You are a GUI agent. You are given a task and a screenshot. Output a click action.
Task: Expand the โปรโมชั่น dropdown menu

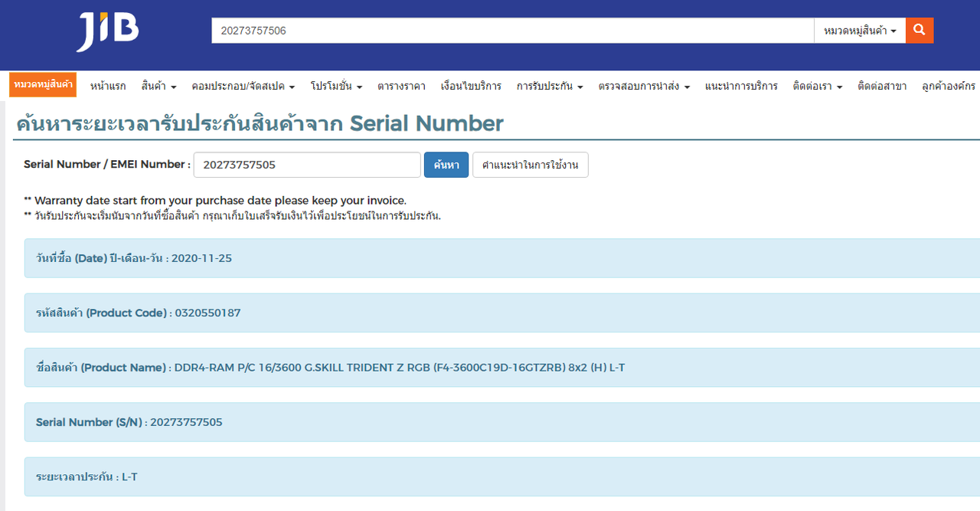337,86
